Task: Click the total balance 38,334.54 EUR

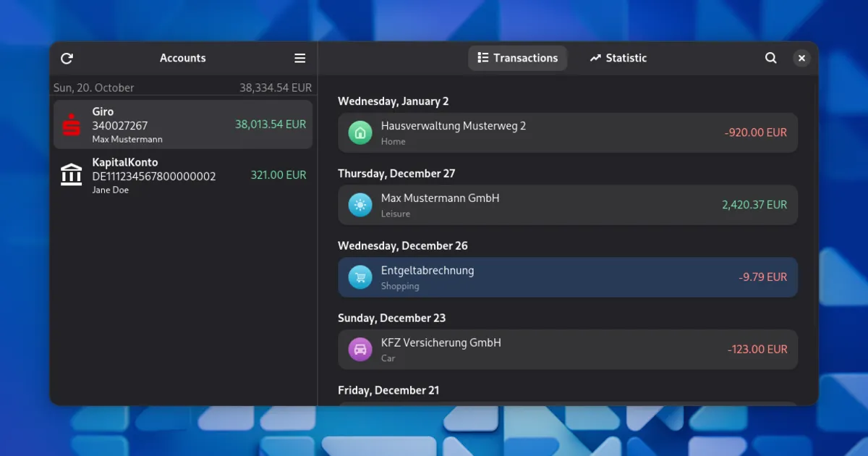Action: coord(276,88)
